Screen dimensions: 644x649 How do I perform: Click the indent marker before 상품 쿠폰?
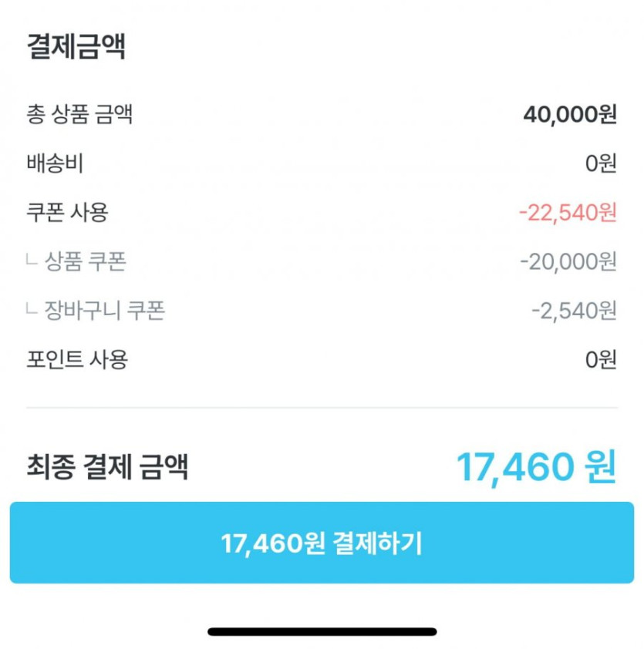pyautogui.click(x=32, y=262)
